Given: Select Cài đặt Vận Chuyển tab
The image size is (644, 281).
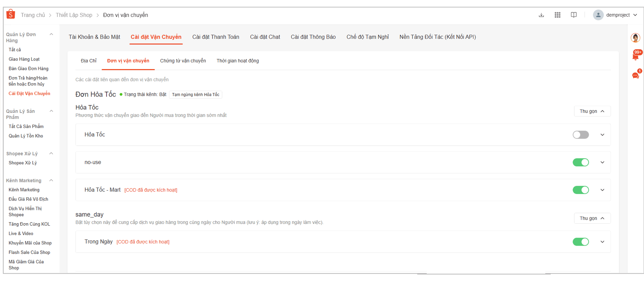Looking at the screenshot, I should [156, 37].
